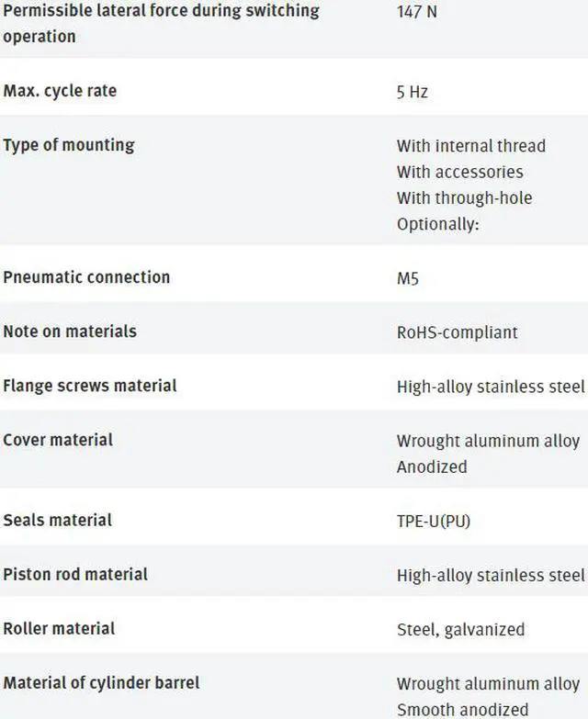
Task: Select the "RoHS-compliant" value
Action: [x=457, y=331]
